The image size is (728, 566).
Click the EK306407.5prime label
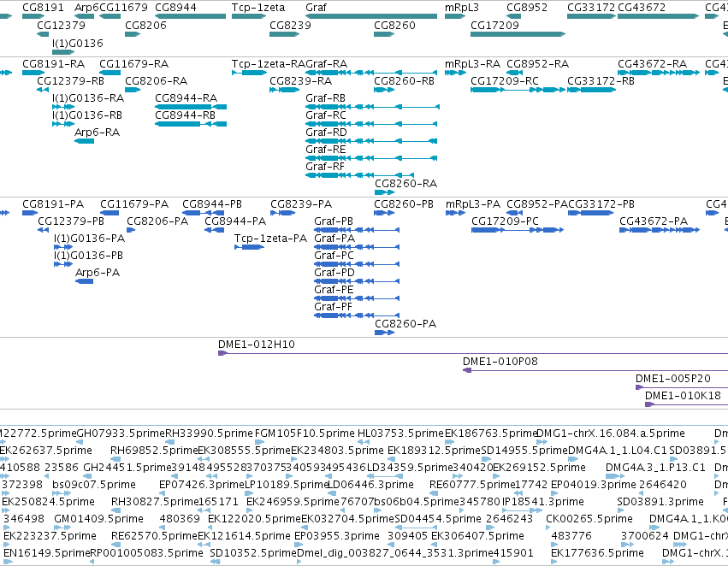coord(477,536)
